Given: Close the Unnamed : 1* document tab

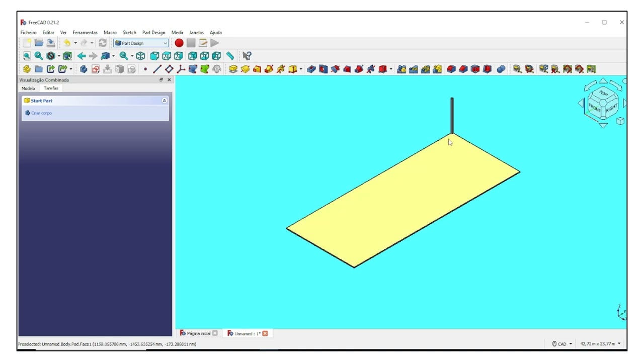Looking at the screenshot, I should coord(265,333).
